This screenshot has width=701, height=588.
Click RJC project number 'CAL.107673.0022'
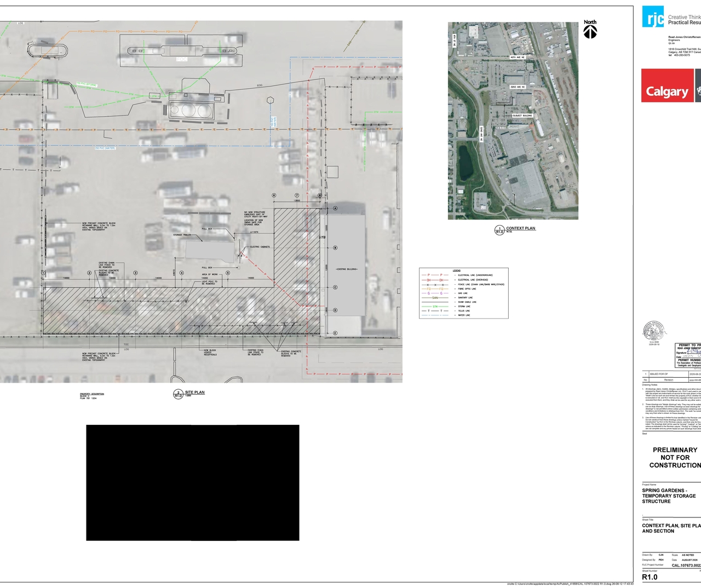(x=686, y=566)
